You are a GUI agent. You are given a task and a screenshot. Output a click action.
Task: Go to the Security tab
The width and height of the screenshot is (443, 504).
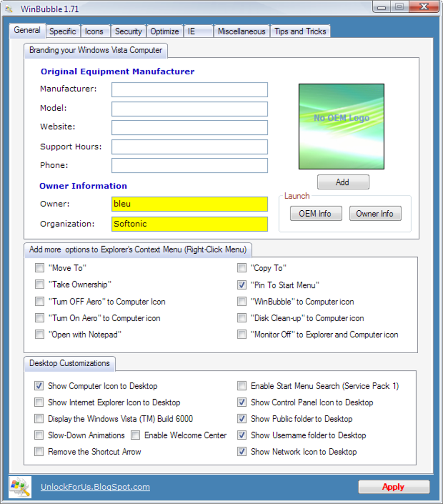click(x=128, y=31)
